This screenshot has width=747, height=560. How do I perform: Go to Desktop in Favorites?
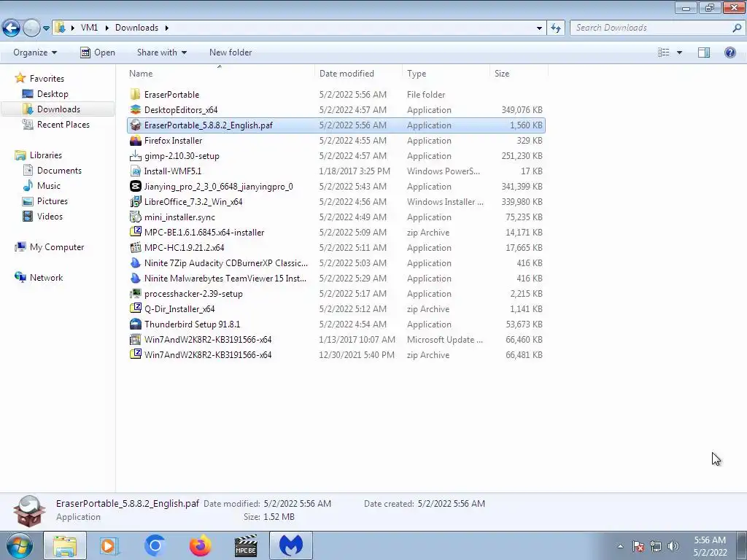click(x=53, y=94)
